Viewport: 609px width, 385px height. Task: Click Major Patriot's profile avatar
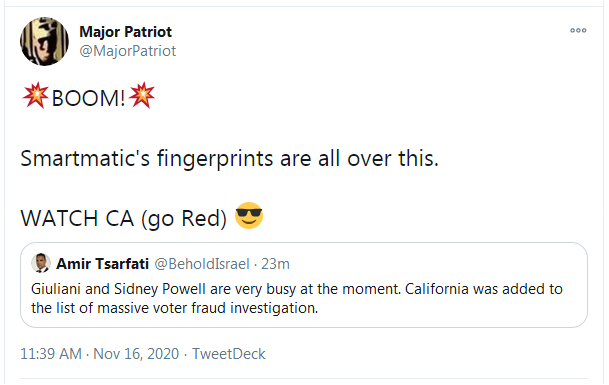[44, 41]
